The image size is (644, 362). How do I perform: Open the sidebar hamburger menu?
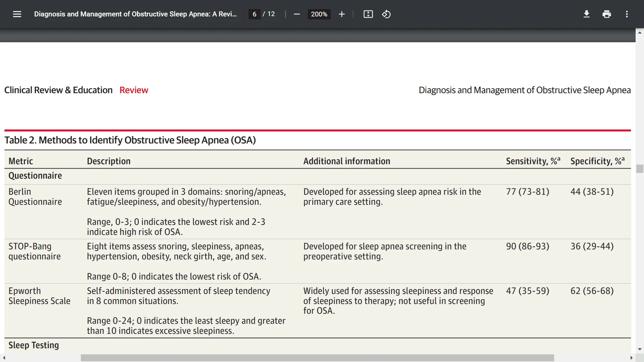pyautogui.click(x=17, y=14)
